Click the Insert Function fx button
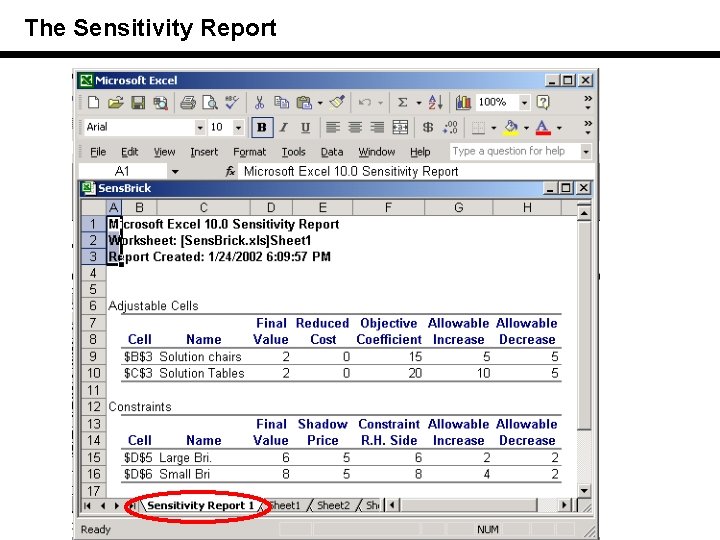This screenshot has width=720, height=540. [x=230, y=172]
